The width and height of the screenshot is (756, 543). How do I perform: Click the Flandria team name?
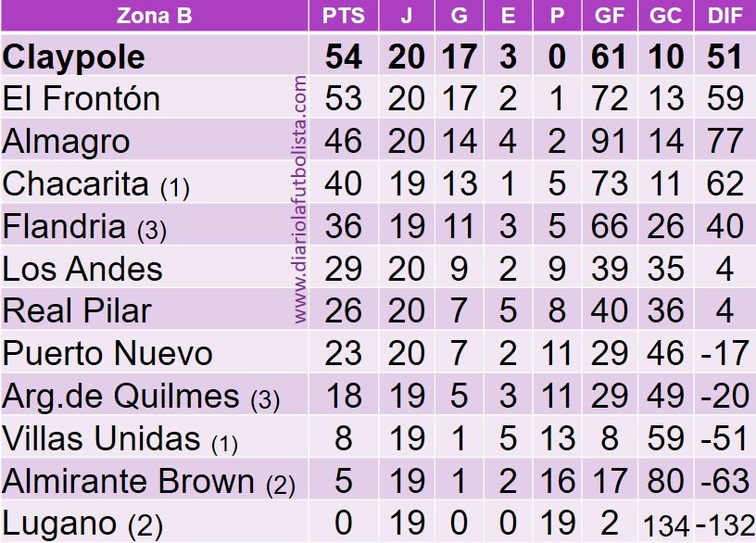[65, 227]
